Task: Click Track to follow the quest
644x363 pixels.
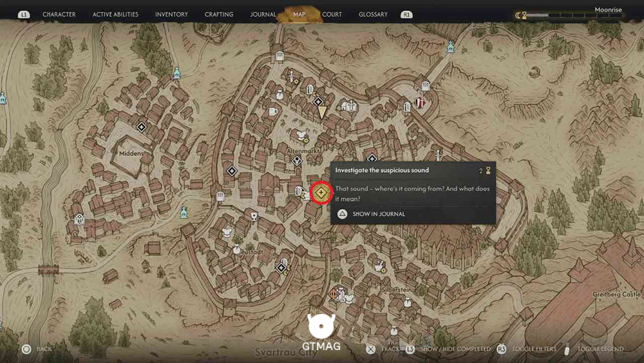Action: (383, 349)
